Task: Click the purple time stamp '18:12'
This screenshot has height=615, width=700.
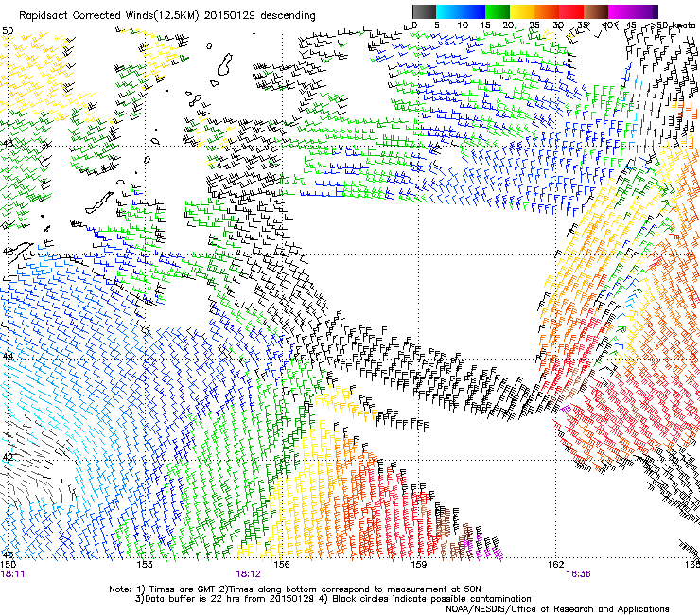Action: click(x=248, y=574)
